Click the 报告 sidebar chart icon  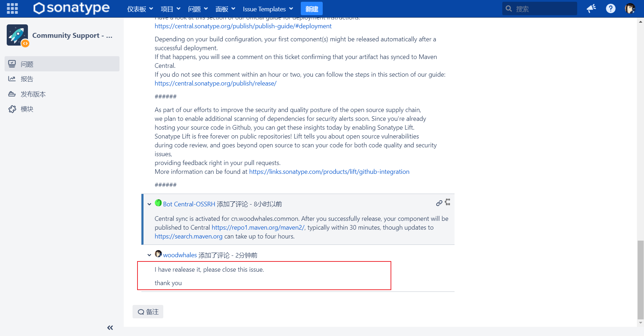coord(12,79)
